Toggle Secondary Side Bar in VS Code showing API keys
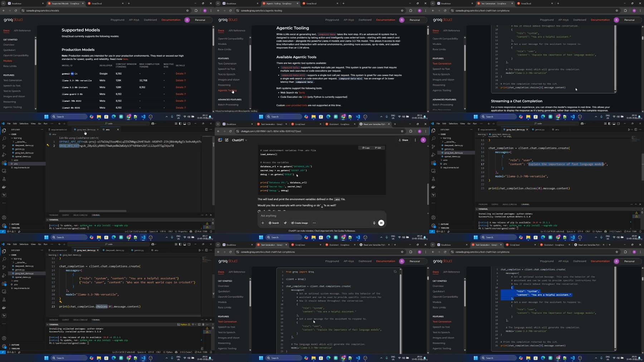Viewport: 644px width, 362px height. pyautogui.click(x=189, y=124)
